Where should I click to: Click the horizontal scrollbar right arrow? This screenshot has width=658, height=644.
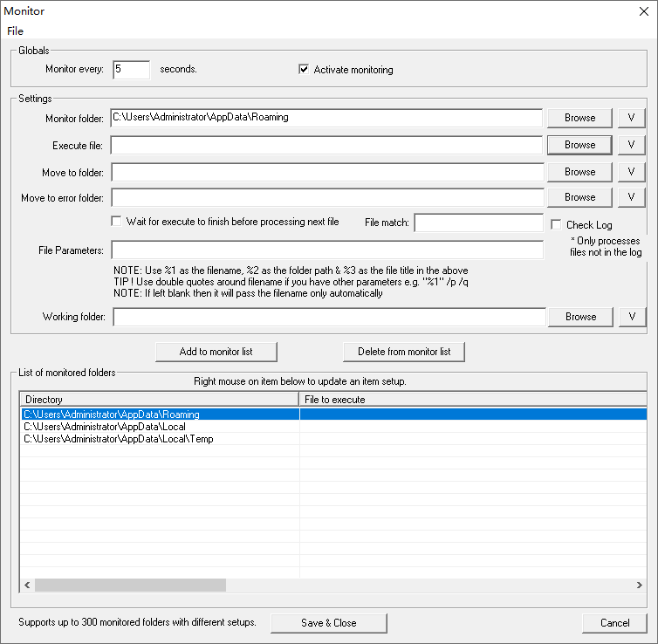coord(640,585)
